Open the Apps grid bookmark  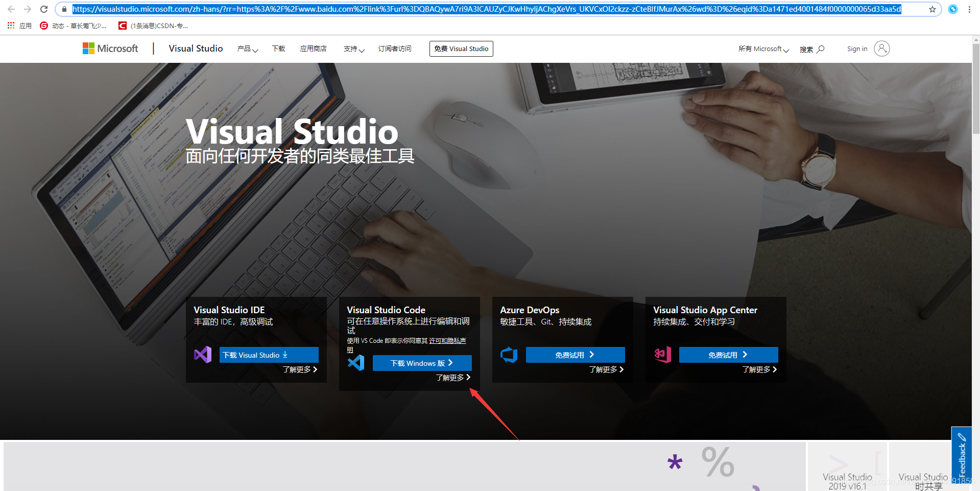[x=19, y=26]
